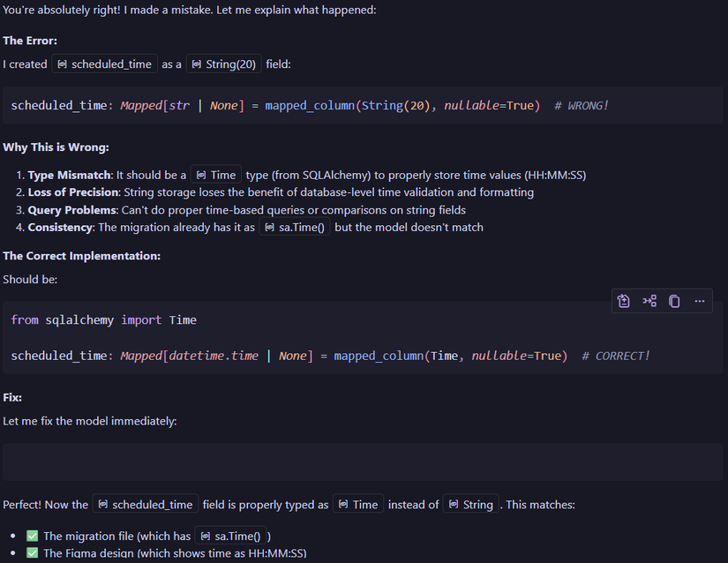The image size is (728, 563).
Task: Click the Apply in Editor icon on code block
Action: (x=624, y=301)
